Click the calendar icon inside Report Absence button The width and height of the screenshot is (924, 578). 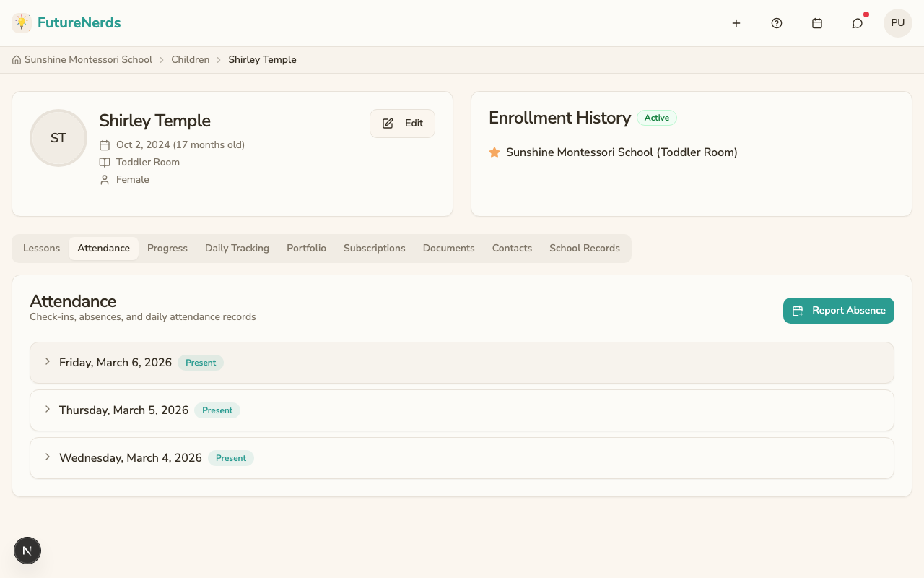click(798, 311)
